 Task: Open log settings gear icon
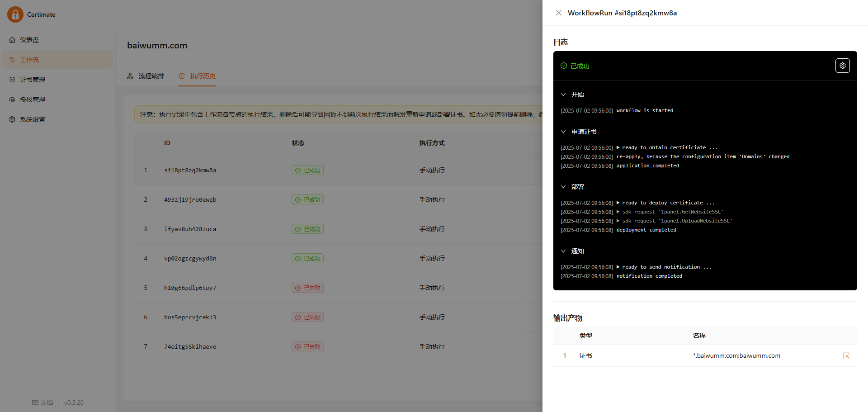tap(842, 66)
